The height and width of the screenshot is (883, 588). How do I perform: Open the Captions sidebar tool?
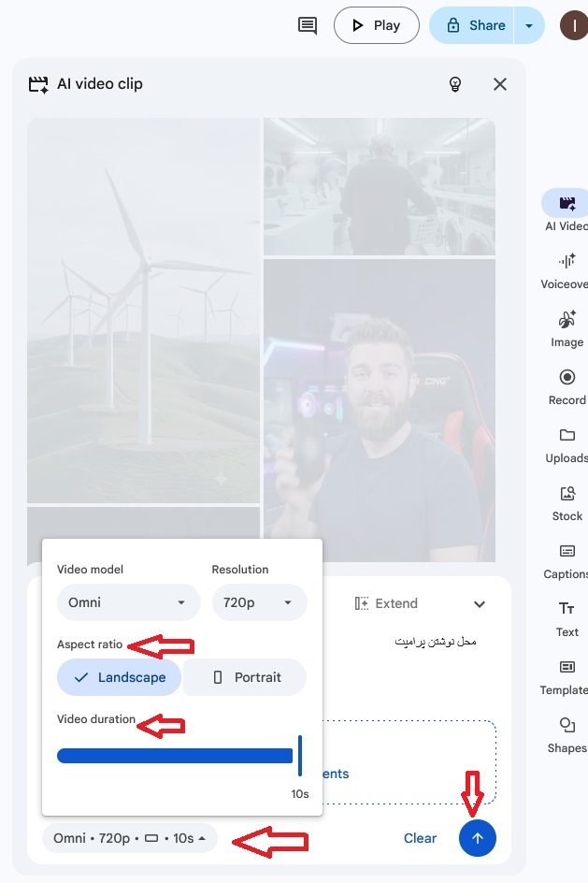pyautogui.click(x=566, y=561)
